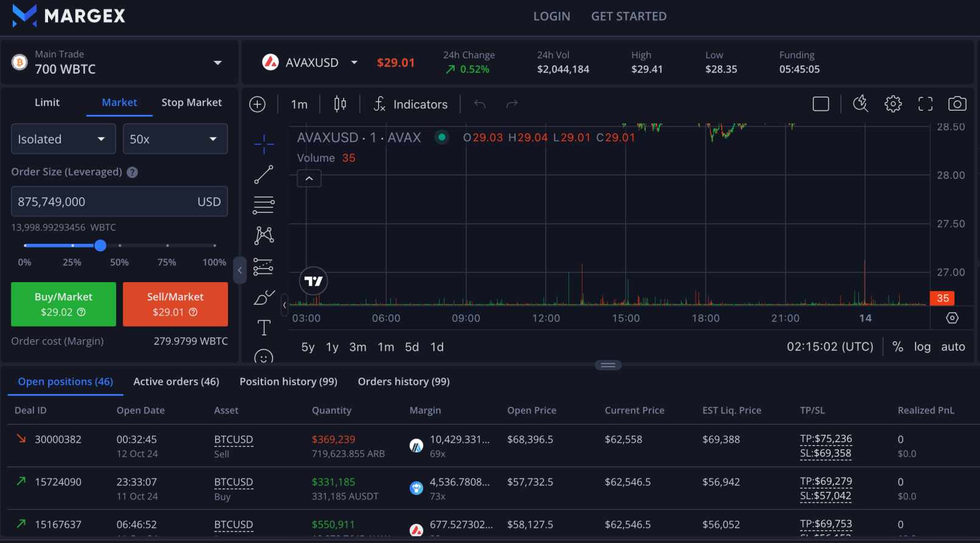The image size is (980, 543).
Task: Take a chart snapshot with camera icon
Action: coord(958,104)
